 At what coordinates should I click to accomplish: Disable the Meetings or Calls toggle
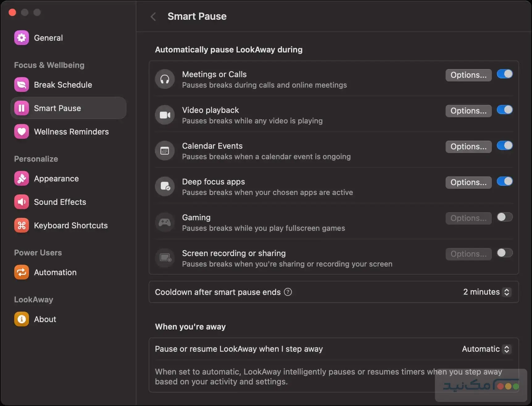click(x=505, y=74)
